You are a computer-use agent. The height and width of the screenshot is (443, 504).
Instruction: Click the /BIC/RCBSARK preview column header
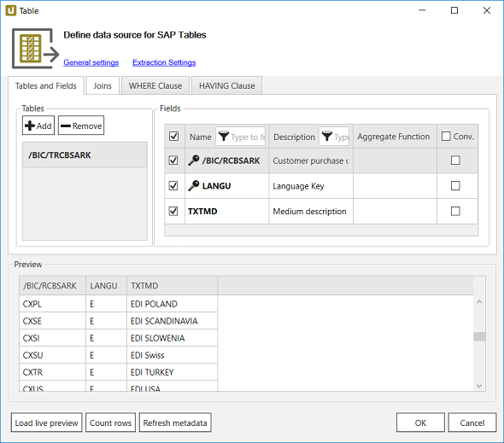coord(52,286)
